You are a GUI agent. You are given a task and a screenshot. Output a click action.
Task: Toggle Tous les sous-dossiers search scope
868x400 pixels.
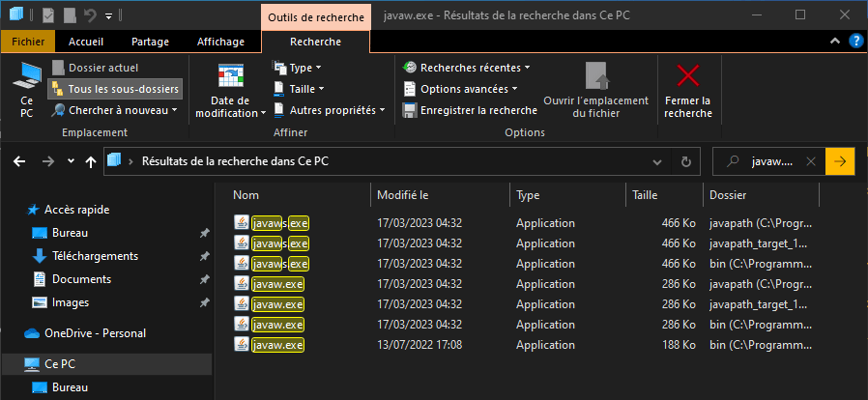coord(115,89)
